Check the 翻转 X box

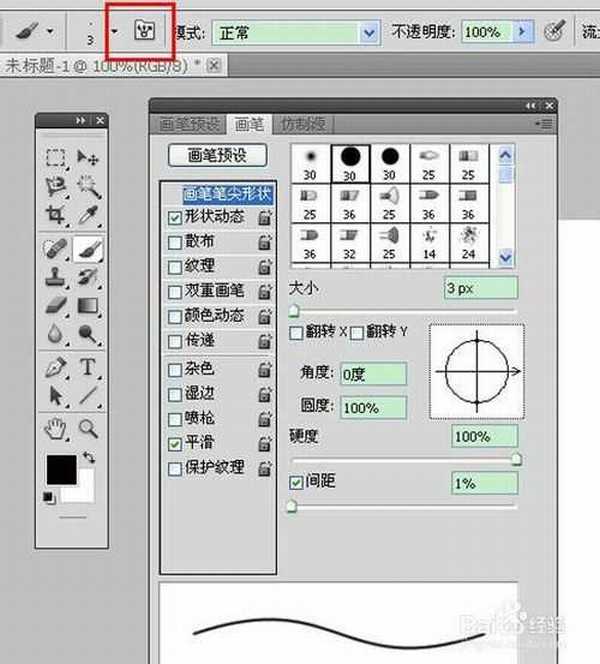tap(296, 333)
